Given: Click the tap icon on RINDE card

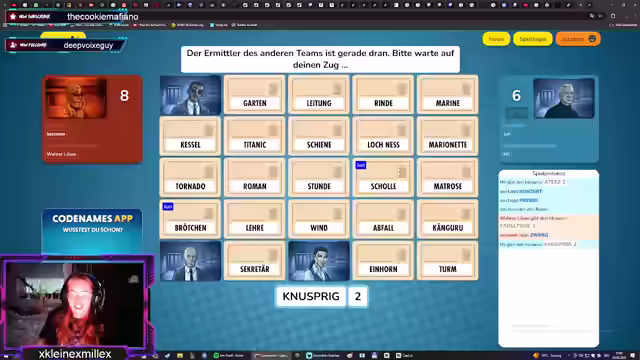Looking at the screenshot, I should tap(402, 89).
